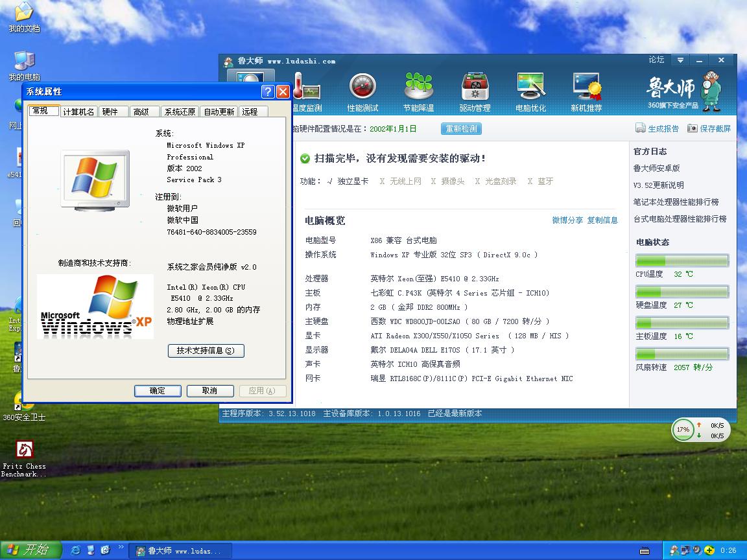Switch to the Hardware (硬件) tab
This screenshot has height=560, width=747.
(113, 112)
